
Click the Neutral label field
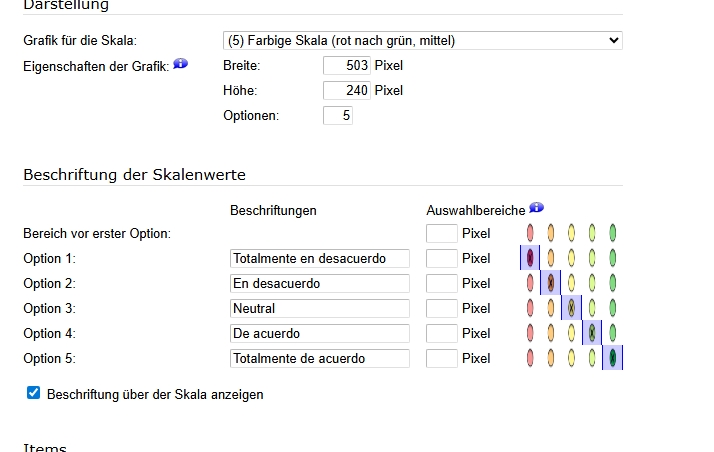tap(320, 309)
